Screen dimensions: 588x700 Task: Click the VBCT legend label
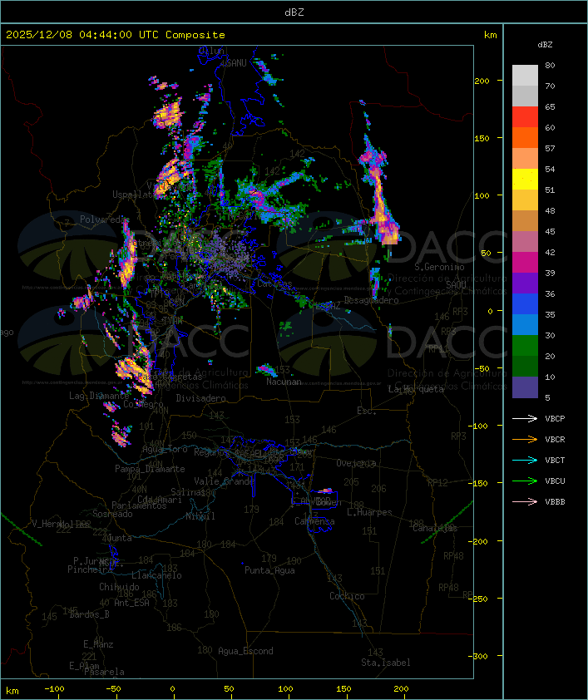(555, 460)
